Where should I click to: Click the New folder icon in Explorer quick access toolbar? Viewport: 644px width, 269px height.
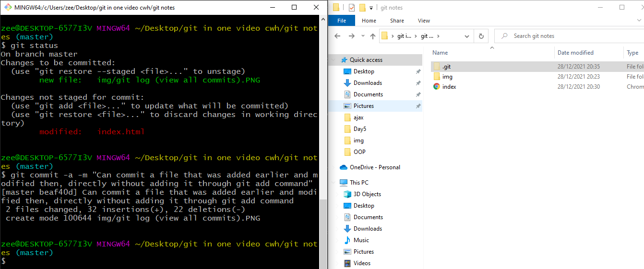click(x=362, y=7)
